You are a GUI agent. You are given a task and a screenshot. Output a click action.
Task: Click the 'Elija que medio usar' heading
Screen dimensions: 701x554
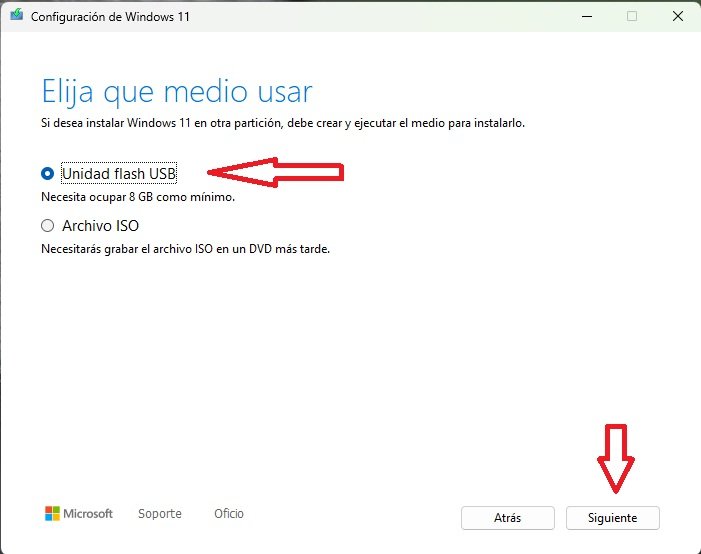coord(177,93)
